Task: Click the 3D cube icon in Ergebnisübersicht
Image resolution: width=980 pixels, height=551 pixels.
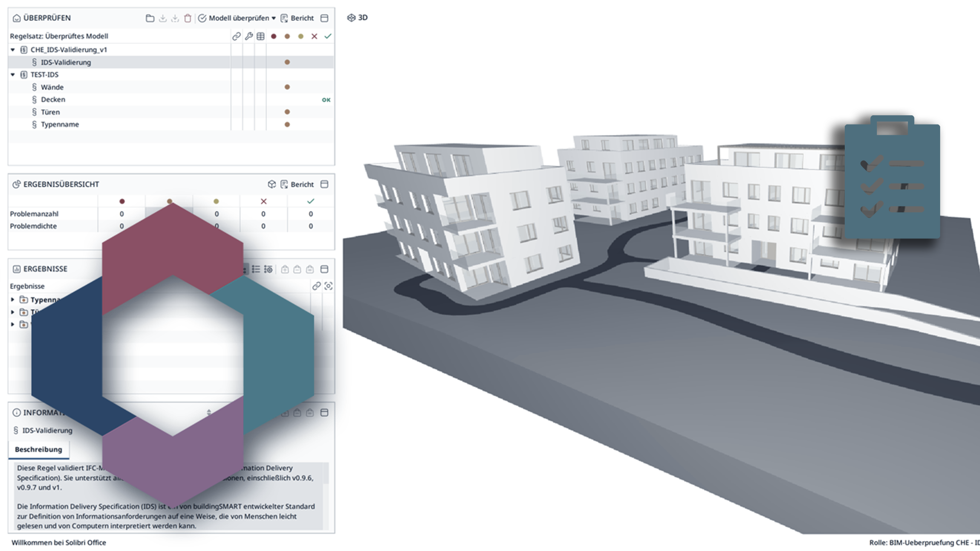Action: coord(272,184)
